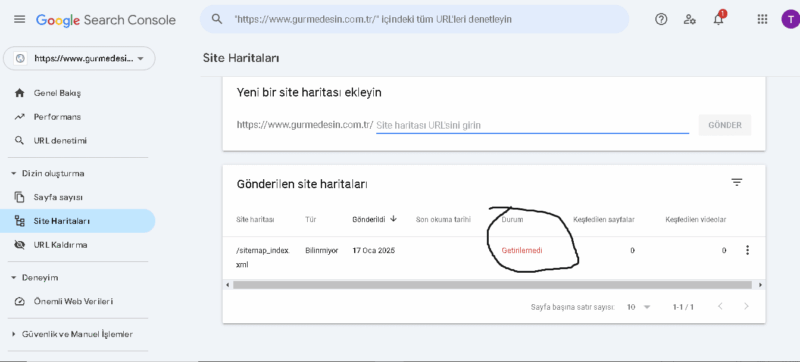800x362 pixels.
Task: Go to the previous page of rows
Action: (720, 306)
